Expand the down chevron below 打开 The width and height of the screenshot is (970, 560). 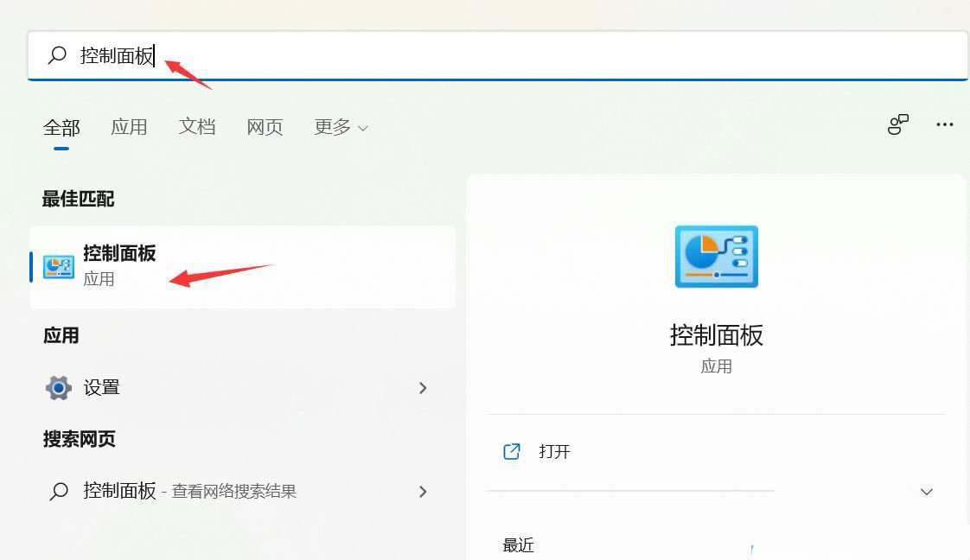pos(926,491)
